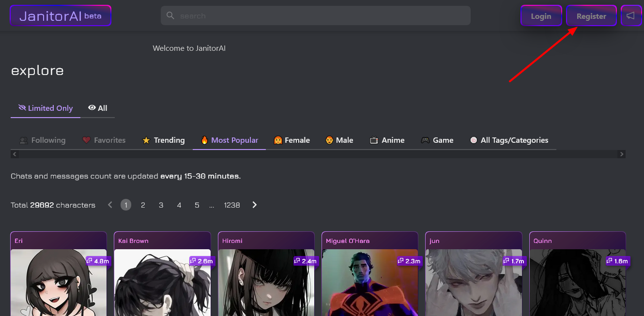This screenshot has height=316, width=644.
Task: Go to next page chevron
Action: [x=255, y=205]
